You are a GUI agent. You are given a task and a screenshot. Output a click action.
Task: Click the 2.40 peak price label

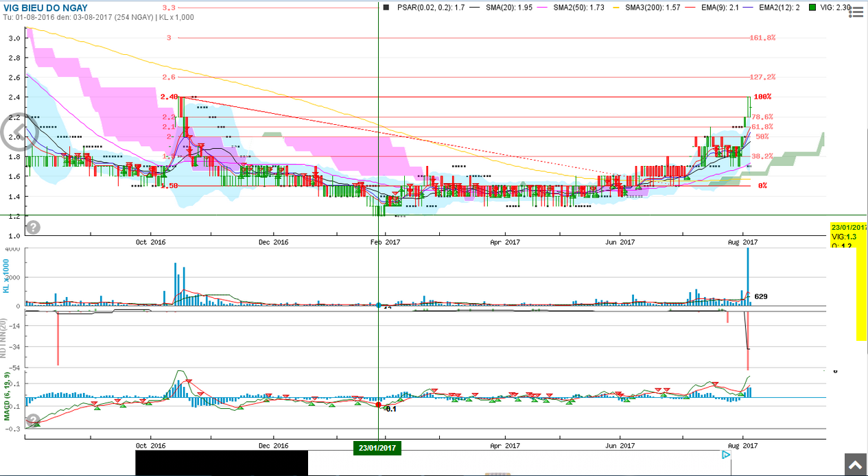click(x=169, y=97)
